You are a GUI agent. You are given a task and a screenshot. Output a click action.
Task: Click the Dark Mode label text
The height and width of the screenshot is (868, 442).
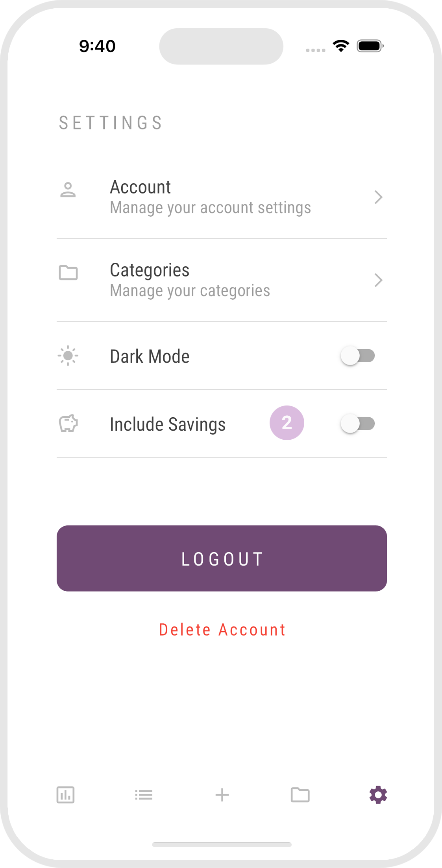(x=150, y=356)
